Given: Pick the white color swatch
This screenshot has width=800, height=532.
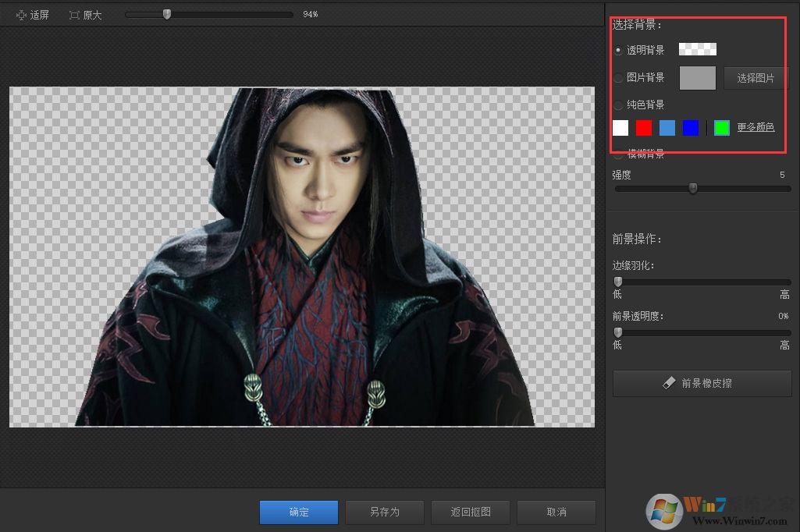Looking at the screenshot, I should 620,128.
